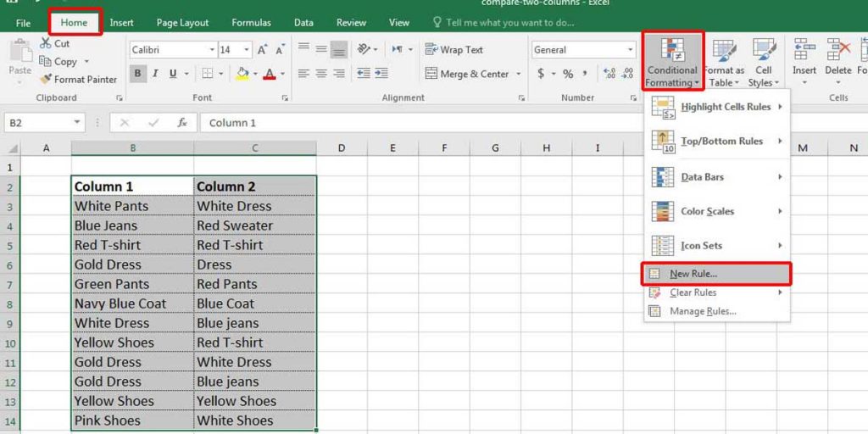The width and height of the screenshot is (868, 434).
Task: Choose New Rule from menu
Action: tap(717, 274)
